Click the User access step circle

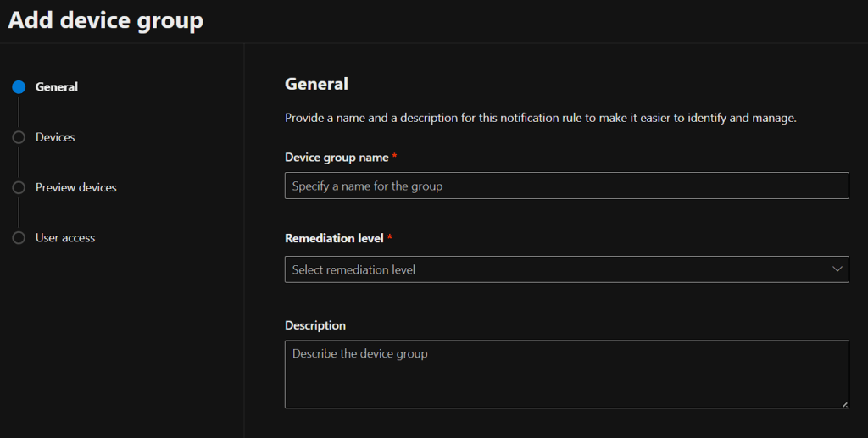point(19,238)
